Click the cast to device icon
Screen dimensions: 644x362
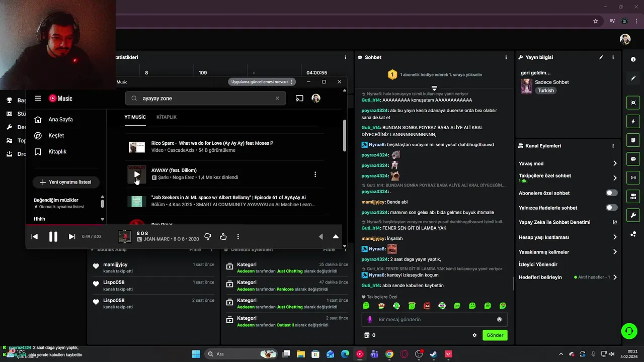pyautogui.click(x=299, y=99)
